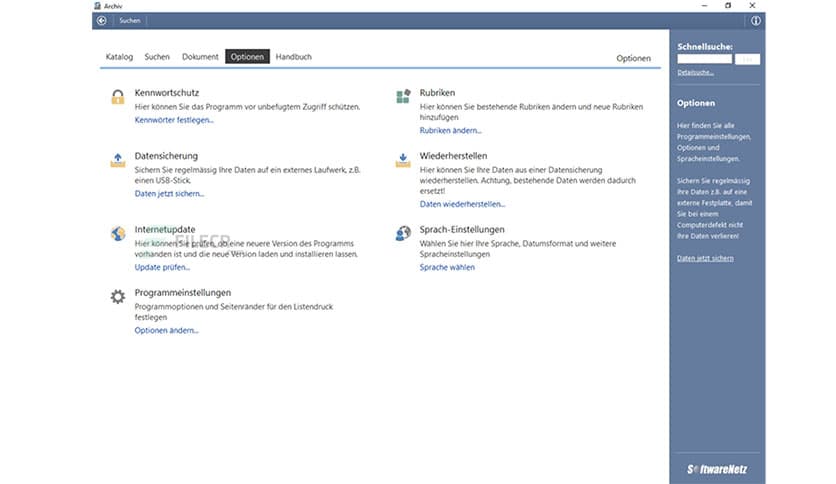Click the Suchen toolbar button
Viewport: 836px width, 484px height.
click(130, 21)
